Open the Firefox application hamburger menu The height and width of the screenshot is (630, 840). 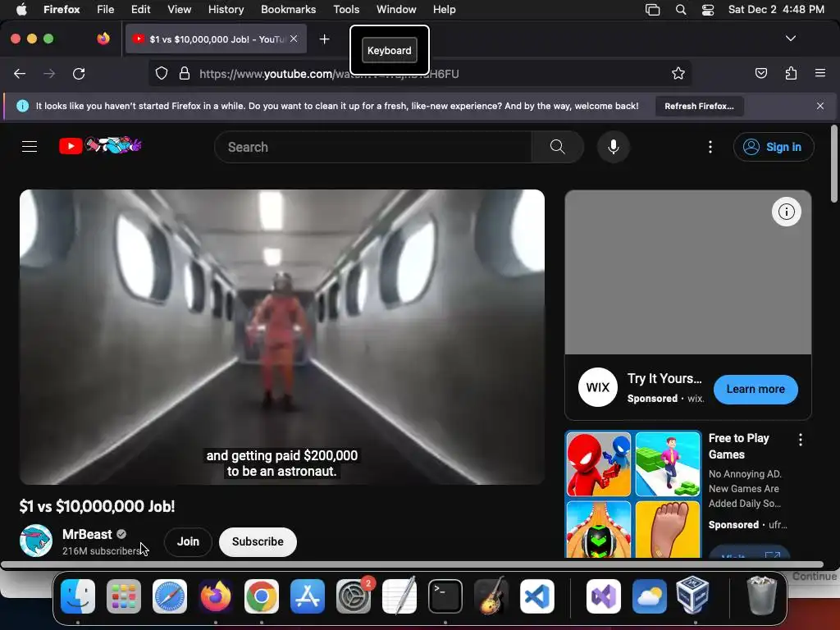click(820, 73)
